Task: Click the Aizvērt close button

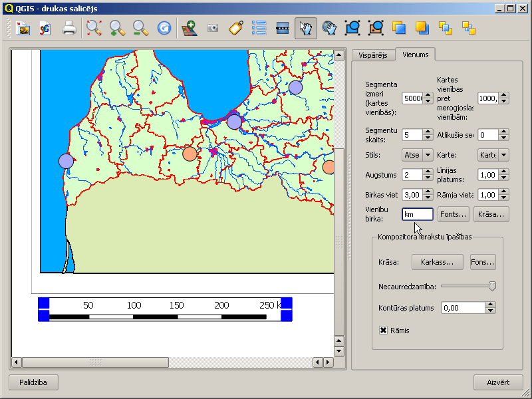Action: (498, 382)
